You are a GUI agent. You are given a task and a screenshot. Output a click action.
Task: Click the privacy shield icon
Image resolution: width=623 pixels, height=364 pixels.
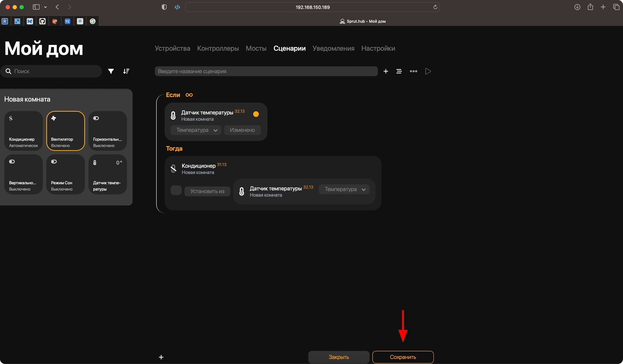(x=164, y=7)
